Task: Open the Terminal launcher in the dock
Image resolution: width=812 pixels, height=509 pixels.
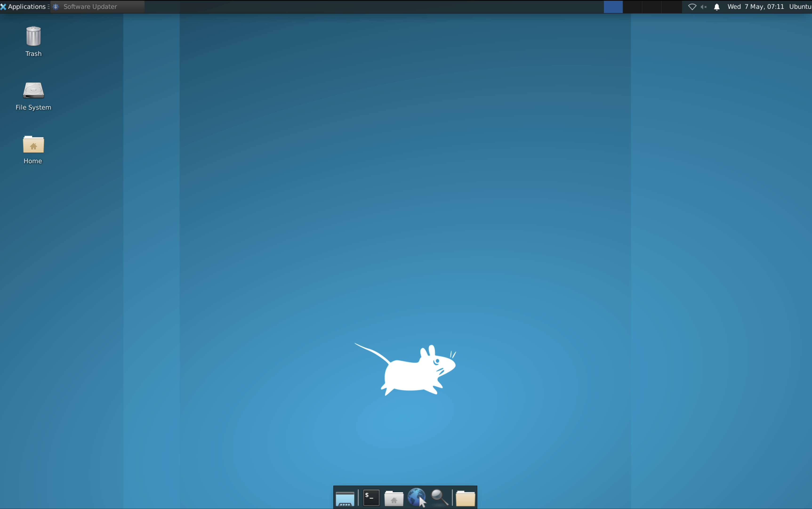Action: pyautogui.click(x=371, y=497)
